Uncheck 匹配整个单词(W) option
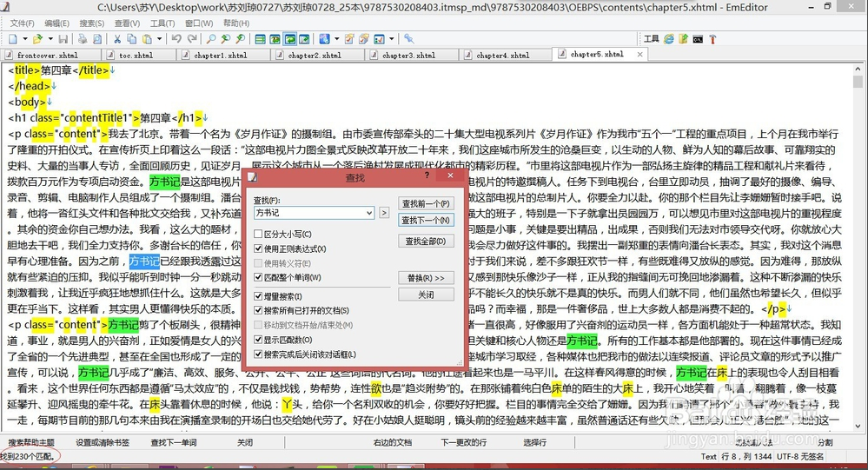The image size is (868, 470). 258,277
